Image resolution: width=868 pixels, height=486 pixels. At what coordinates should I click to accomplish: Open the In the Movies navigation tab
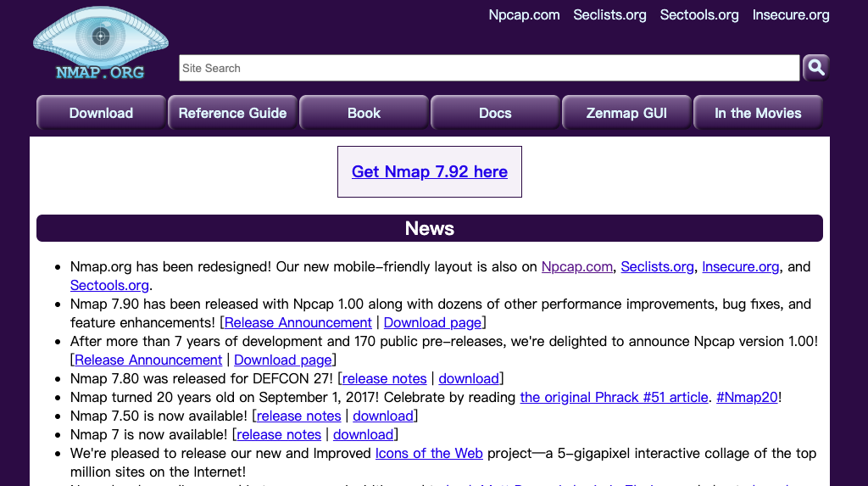[x=758, y=113]
